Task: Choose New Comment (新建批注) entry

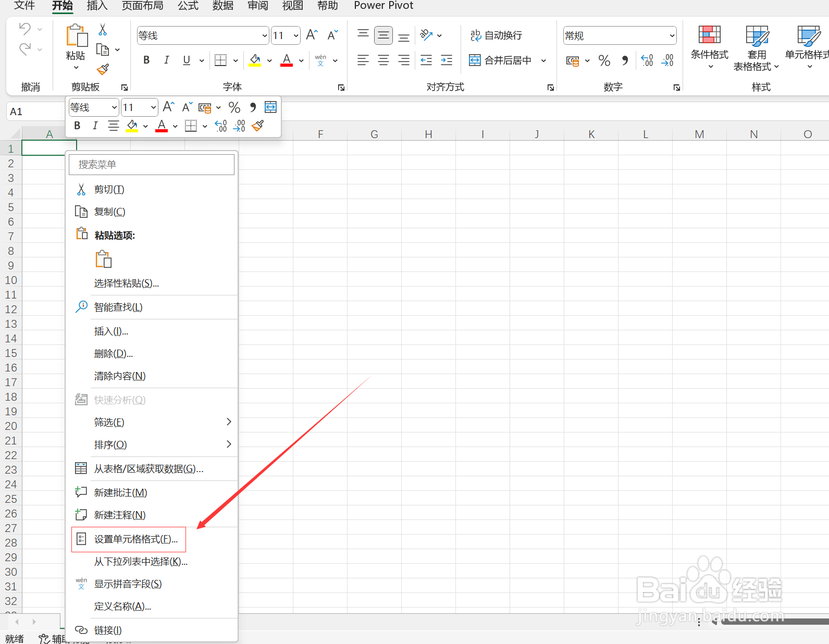Action: click(x=120, y=492)
